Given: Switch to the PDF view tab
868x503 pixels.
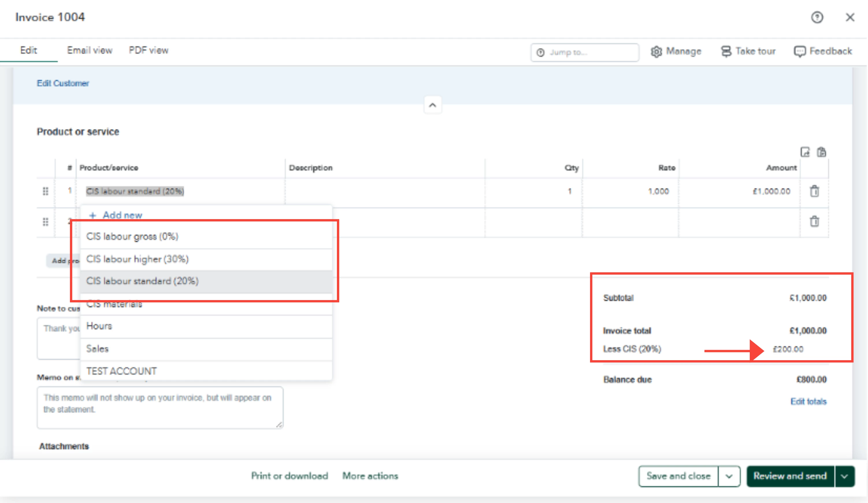Looking at the screenshot, I should click(x=149, y=50).
